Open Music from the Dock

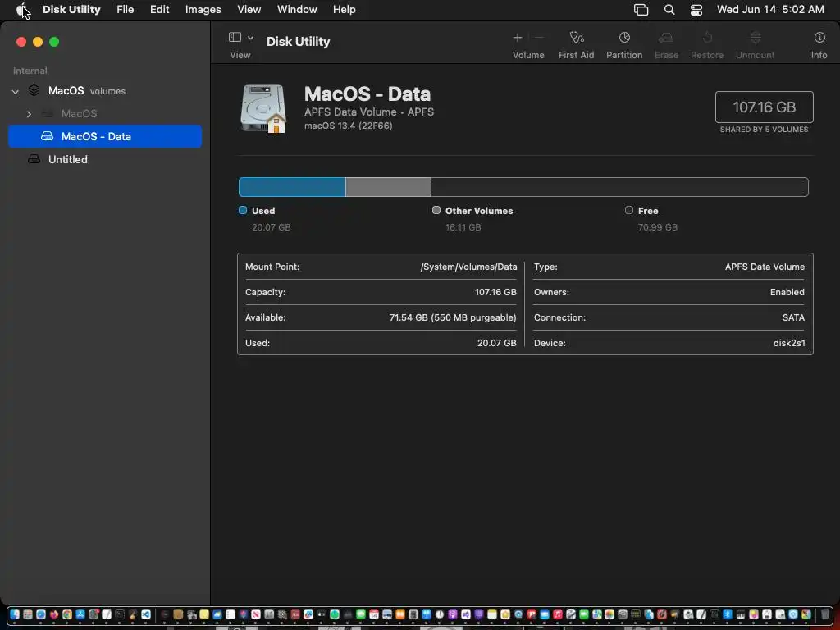point(558,614)
